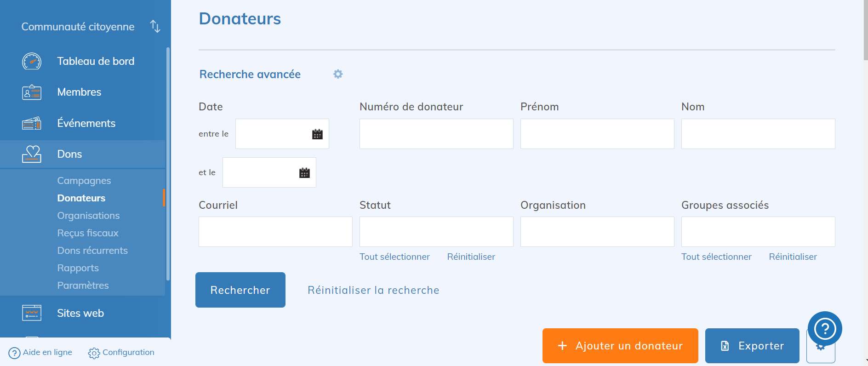This screenshot has width=868, height=366.
Task: Click Réinitialiser la recherche link
Action: point(373,290)
